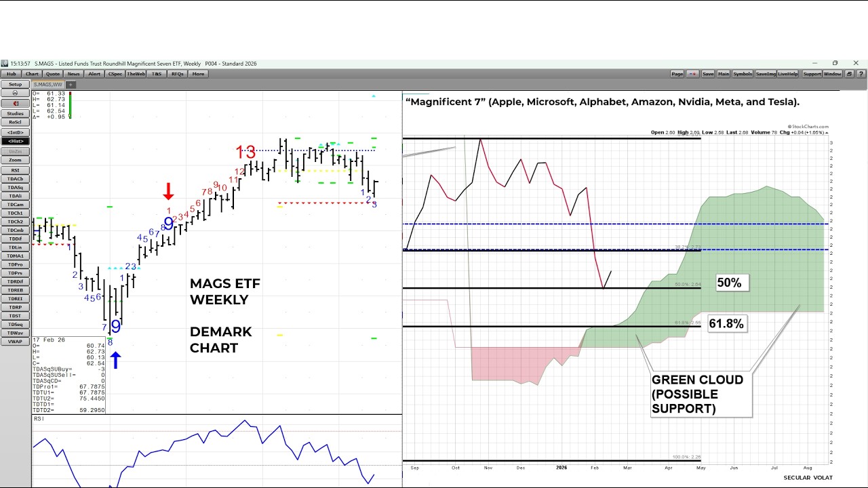Image resolution: width=868 pixels, height=488 pixels.
Task: Click the Alert toolbar button
Action: [94, 74]
